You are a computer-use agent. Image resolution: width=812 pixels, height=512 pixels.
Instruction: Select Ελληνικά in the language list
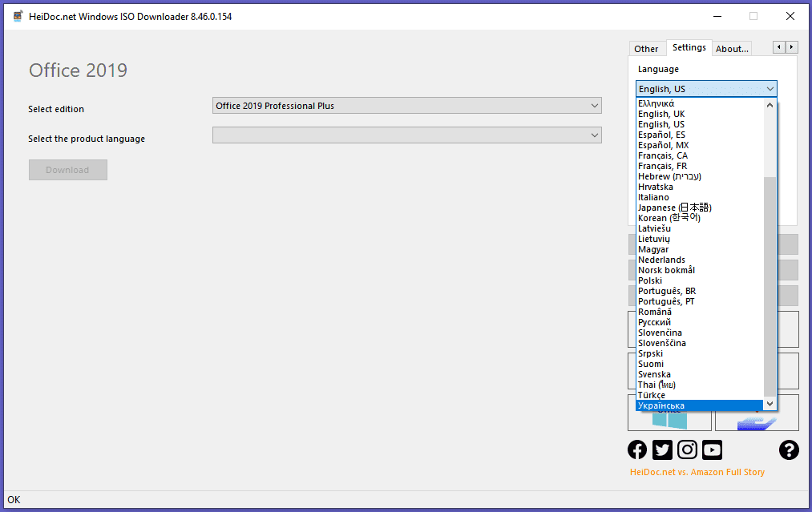coord(700,103)
